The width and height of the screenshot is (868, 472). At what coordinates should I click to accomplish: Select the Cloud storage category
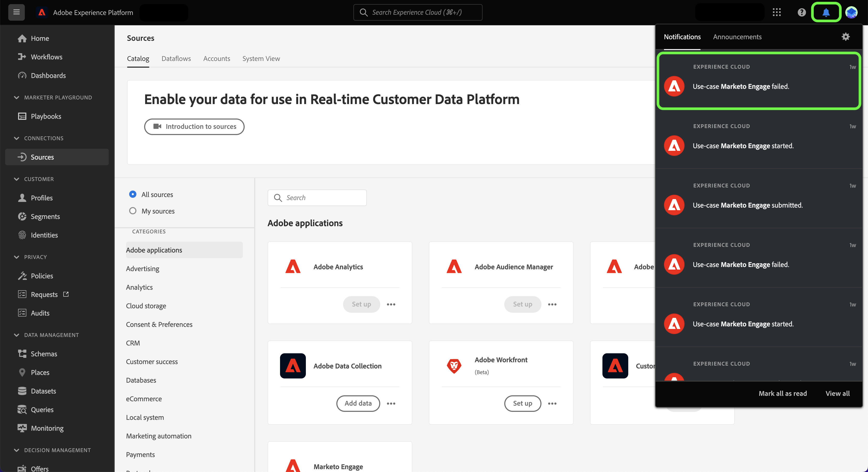click(x=146, y=305)
